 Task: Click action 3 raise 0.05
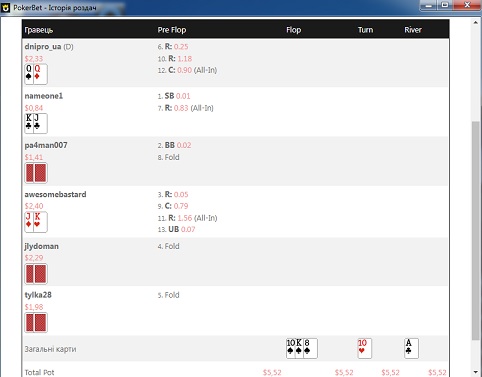click(173, 194)
